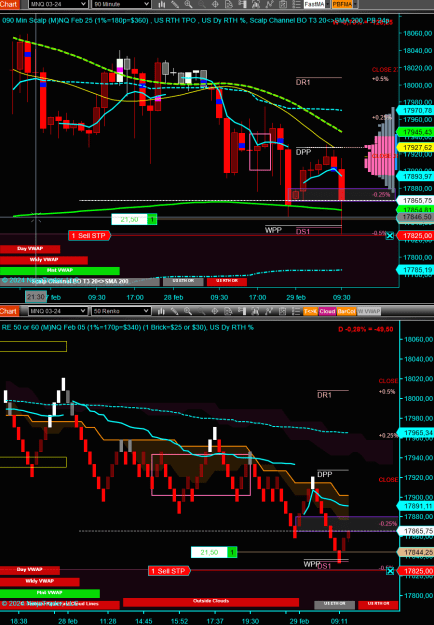Click US ETH OK status in top chart

coord(183,281)
